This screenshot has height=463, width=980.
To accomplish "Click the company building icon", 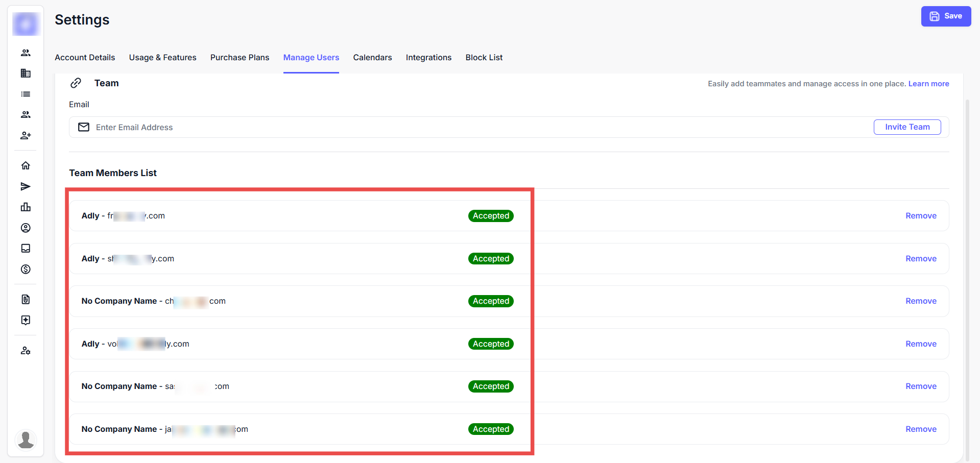I will (x=26, y=73).
